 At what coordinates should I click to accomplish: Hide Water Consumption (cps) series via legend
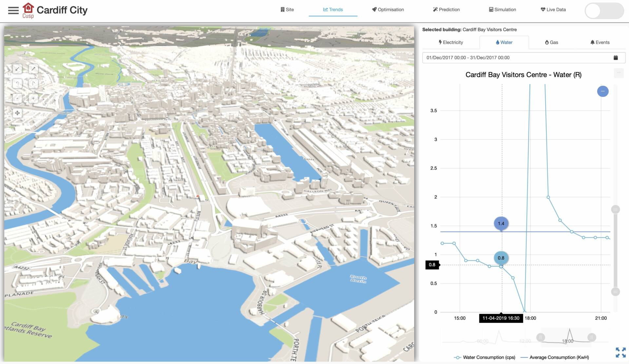click(485, 357)
